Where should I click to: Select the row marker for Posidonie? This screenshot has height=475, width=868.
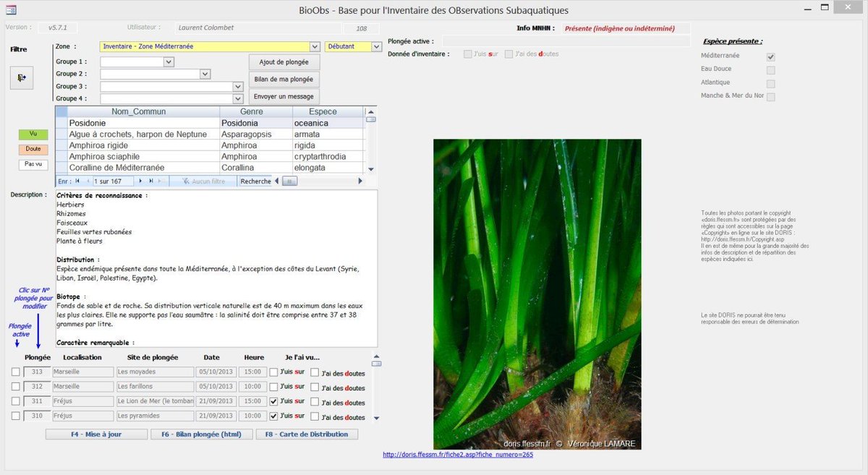pos(61,123)
